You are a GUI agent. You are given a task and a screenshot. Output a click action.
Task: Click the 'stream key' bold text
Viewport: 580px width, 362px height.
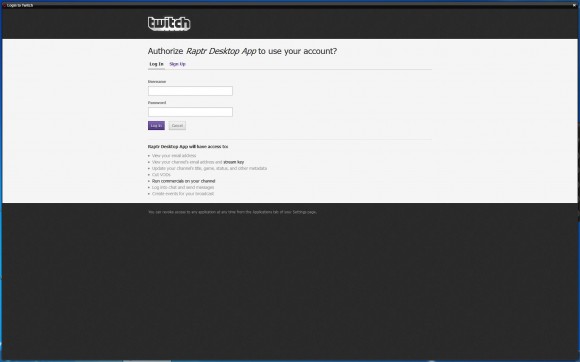[x=233, y=162]
